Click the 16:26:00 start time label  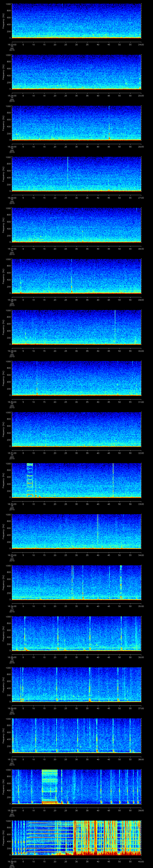[12, 198]
